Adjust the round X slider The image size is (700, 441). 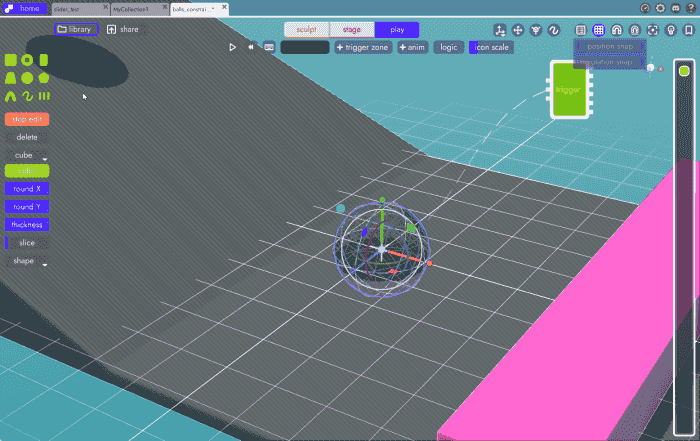tap(28, 189)
